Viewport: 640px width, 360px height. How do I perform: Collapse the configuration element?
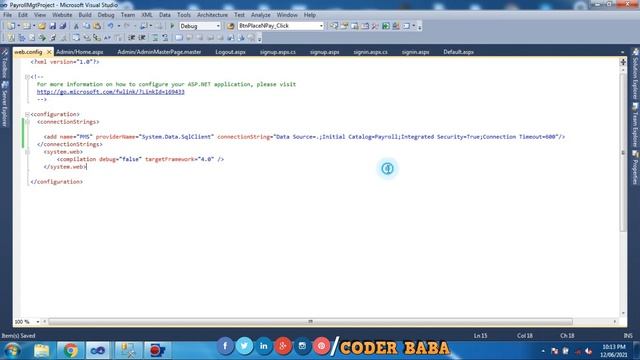(27, 114)
